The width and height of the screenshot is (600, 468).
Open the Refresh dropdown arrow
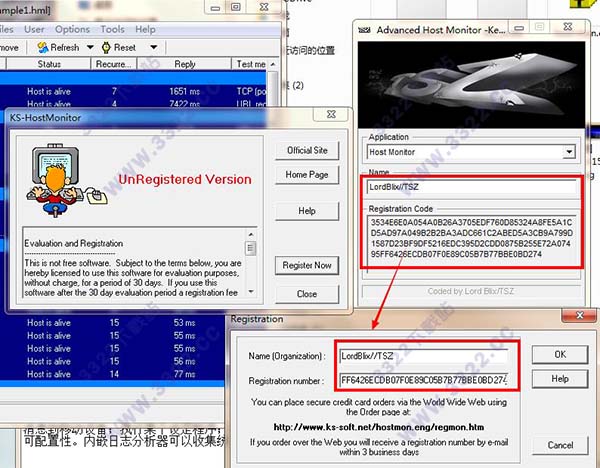coord(90,47)
